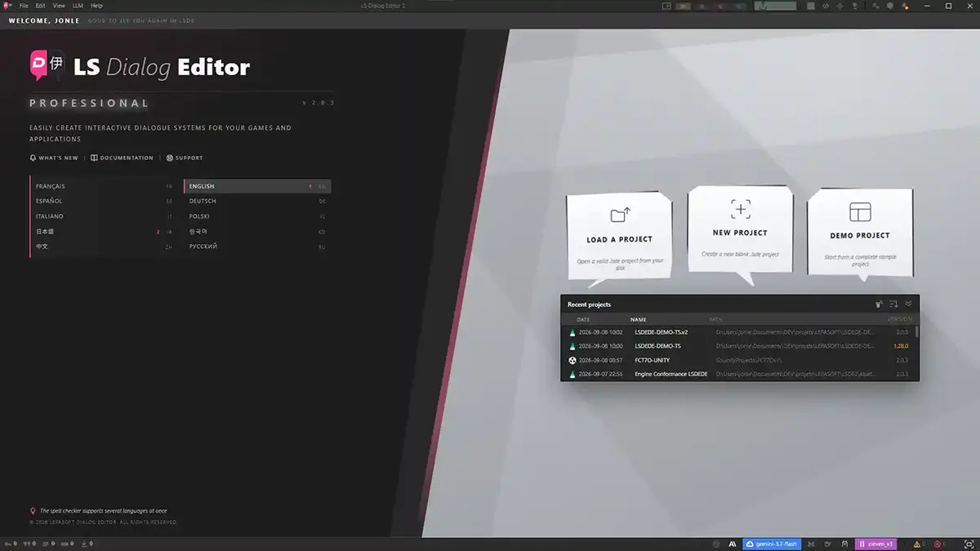Viewport: 980px width, 551px height.
Task: Click the flask icon of LSDEDE-DEMO-TS.v2 row
Action: (x=572, y=332)
